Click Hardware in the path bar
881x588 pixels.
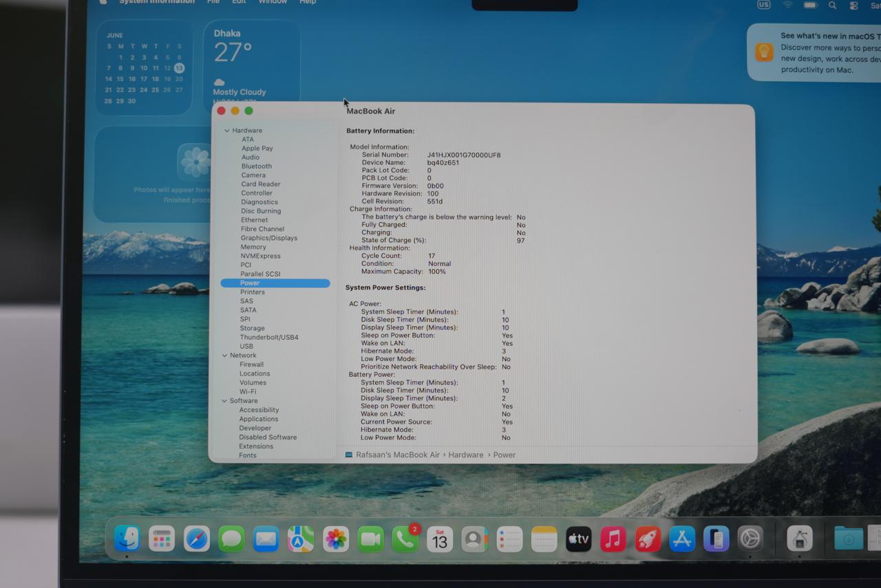pos(466,455)
